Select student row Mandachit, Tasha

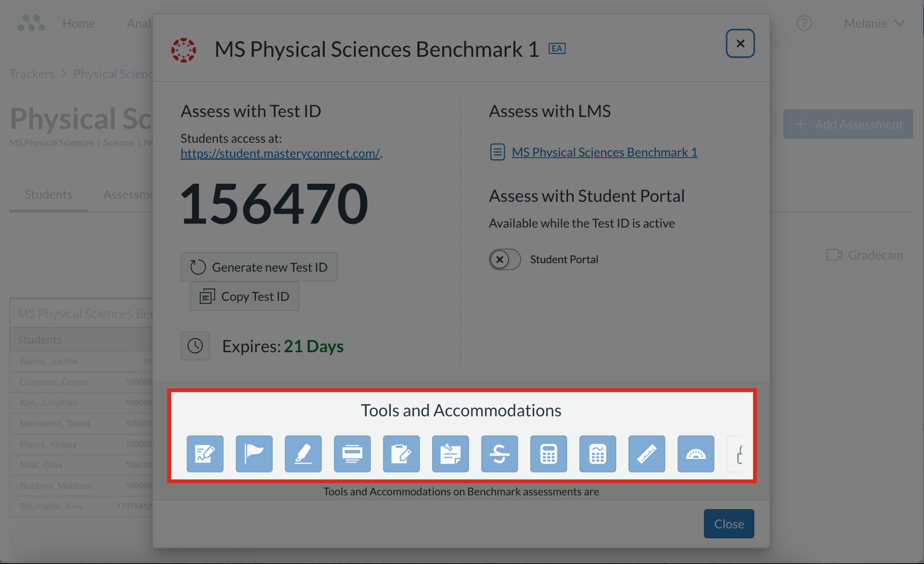click(81, 424)
